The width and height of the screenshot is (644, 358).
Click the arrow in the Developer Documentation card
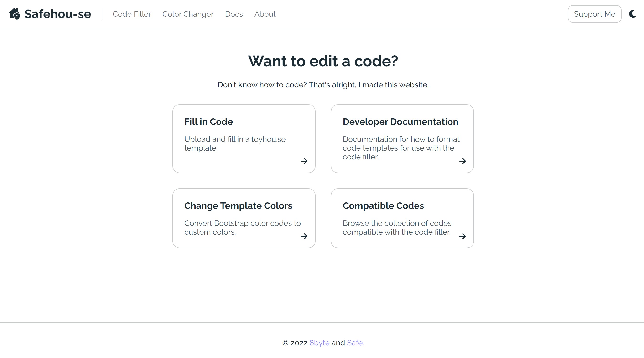462,161
